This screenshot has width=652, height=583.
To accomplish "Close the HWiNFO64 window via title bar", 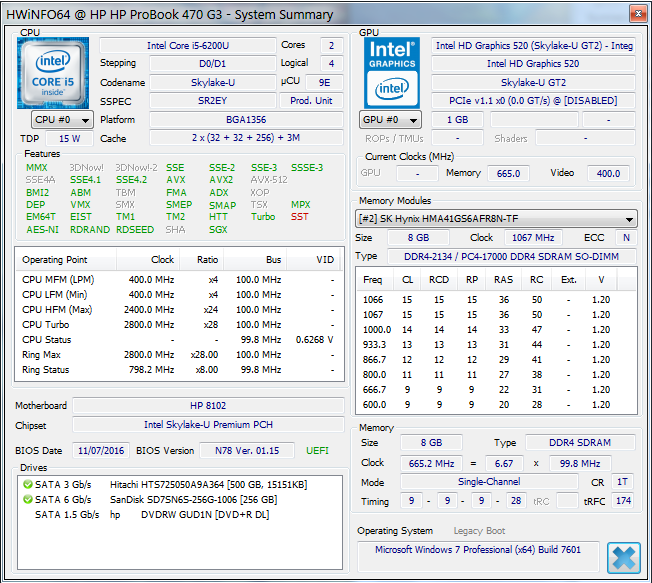I will [x=638, y=14].
